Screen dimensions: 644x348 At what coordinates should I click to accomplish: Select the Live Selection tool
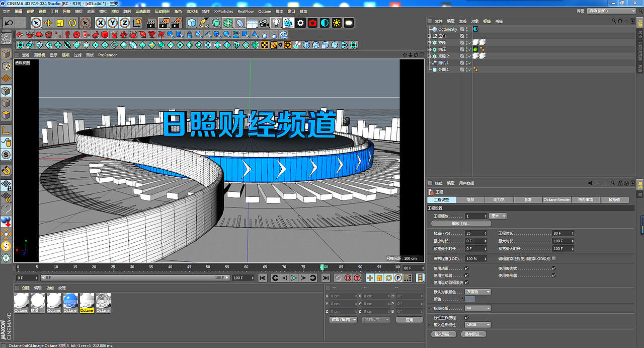coord(36,23)
